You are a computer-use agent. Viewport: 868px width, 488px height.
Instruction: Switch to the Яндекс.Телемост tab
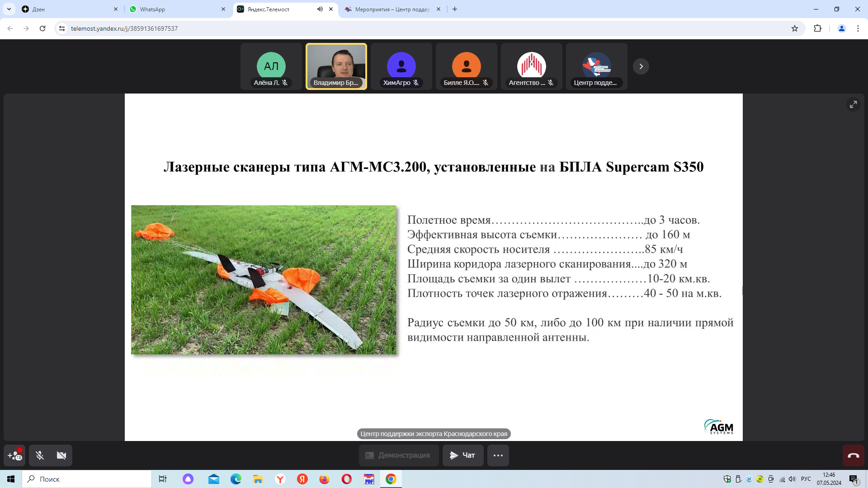click(x=286, y=9)
